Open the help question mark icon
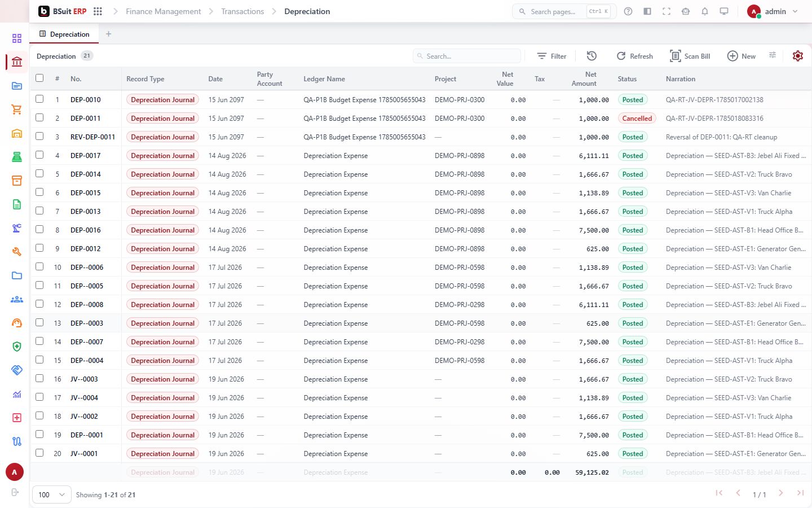 point(628,11)
